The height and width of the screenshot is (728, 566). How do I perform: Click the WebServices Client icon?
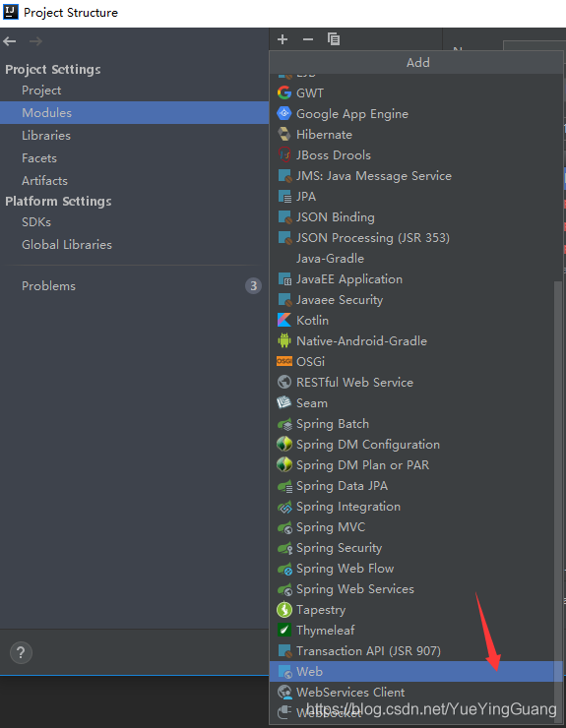[x=283, y=692]
